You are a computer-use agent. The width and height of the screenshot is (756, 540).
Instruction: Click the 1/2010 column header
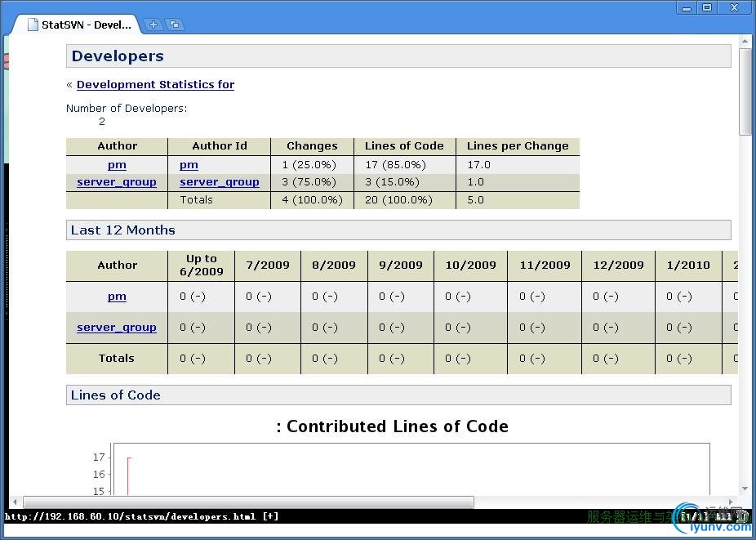pyautogui.click(x=688, y=265)
